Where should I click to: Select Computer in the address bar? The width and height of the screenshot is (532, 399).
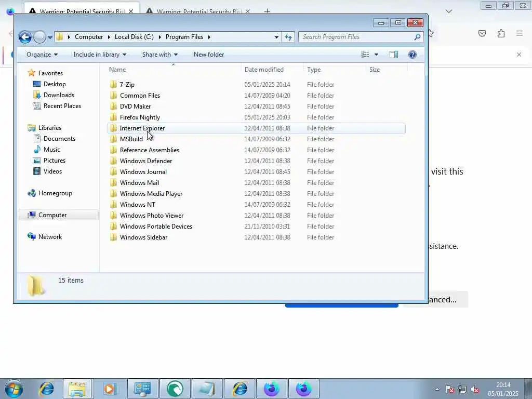click(x=88, y=37)
